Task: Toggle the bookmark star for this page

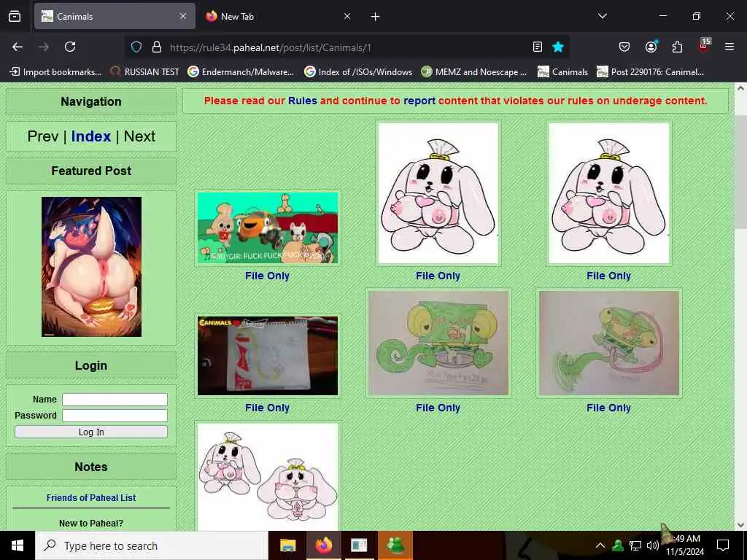Action: [x=558, y=47]
